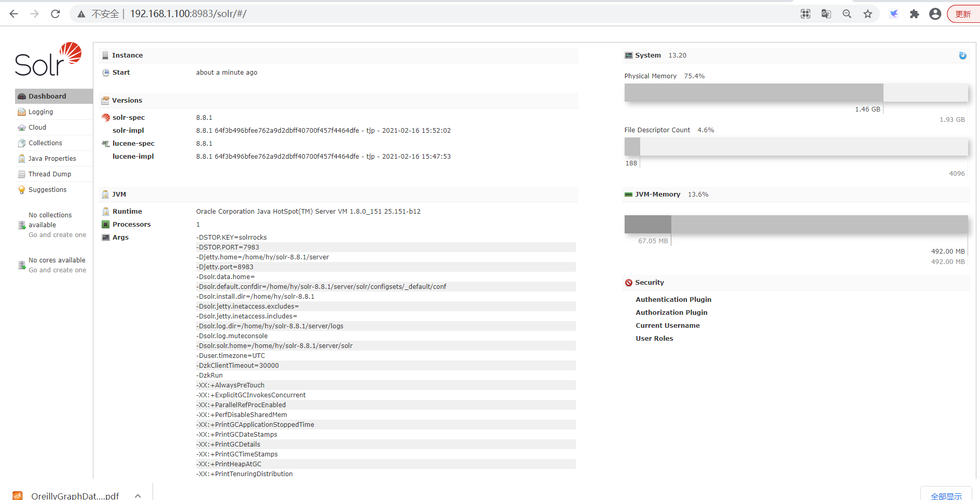Screen dimensions: 980x500
Task: Click the JVM-Memory usage bar
Action: tap(796, 224)
